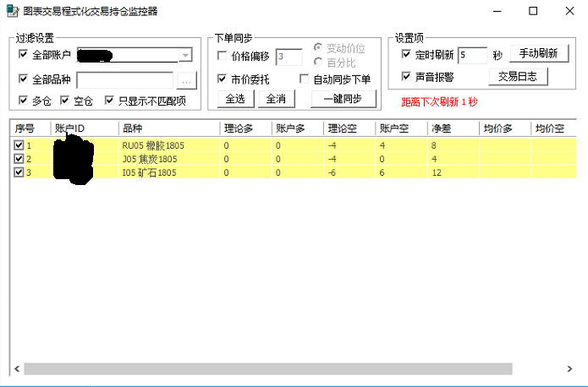Open the account dropdown list
588x387 pixels.
[184, 56]
